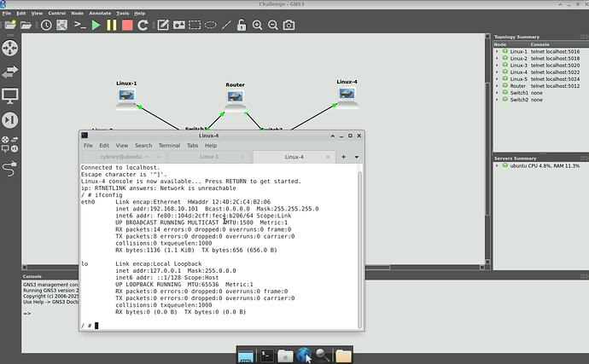Open the web browser in the dock
Screen dimensions: 589x364
point(305,353)
